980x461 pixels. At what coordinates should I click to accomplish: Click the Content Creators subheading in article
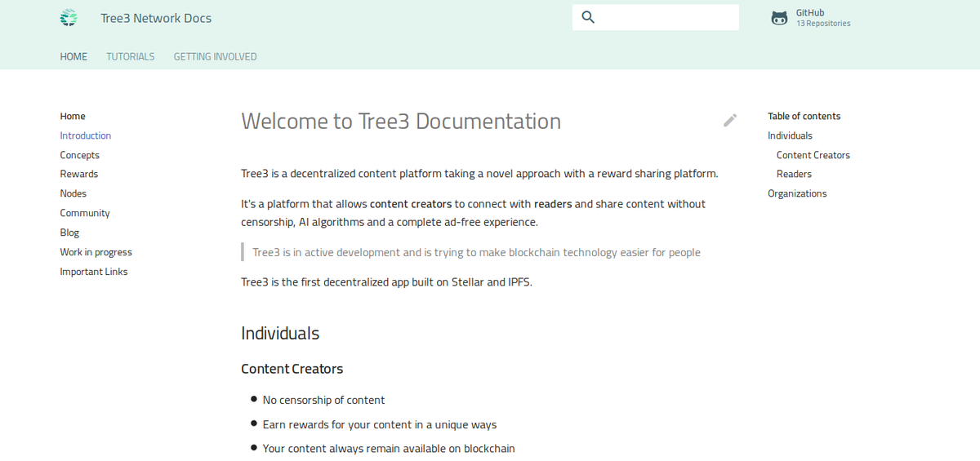[292, 369]
